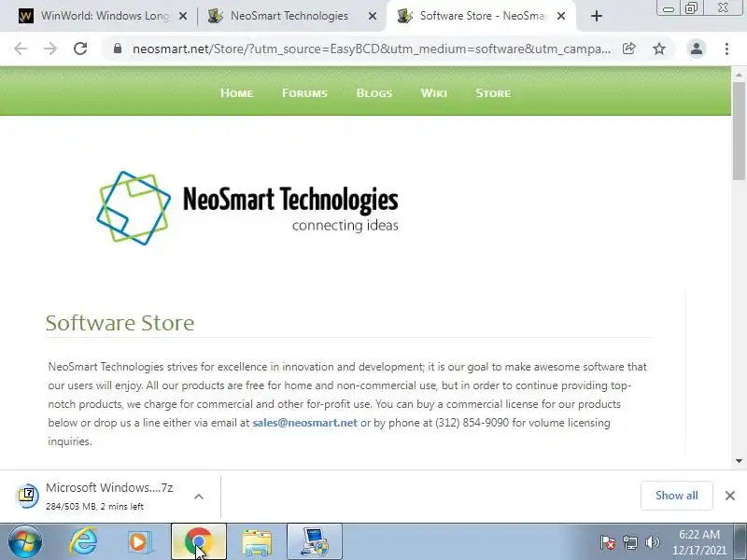Close the WinWorld tab
This screenshot has width=747, height=560.
tap(183, 16)
